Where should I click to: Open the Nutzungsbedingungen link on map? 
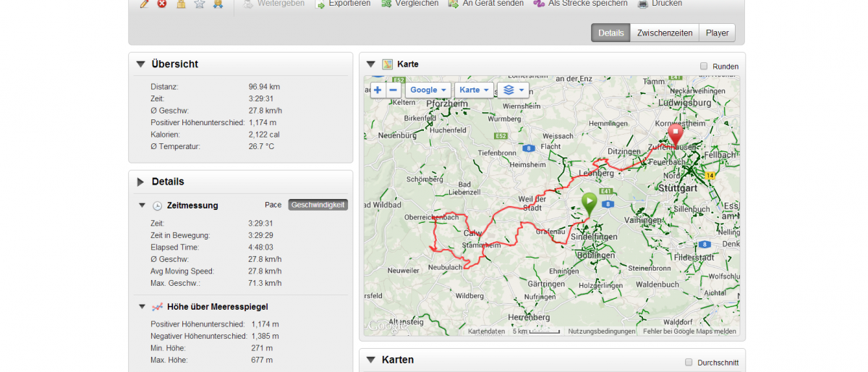[x=601, y=331]
